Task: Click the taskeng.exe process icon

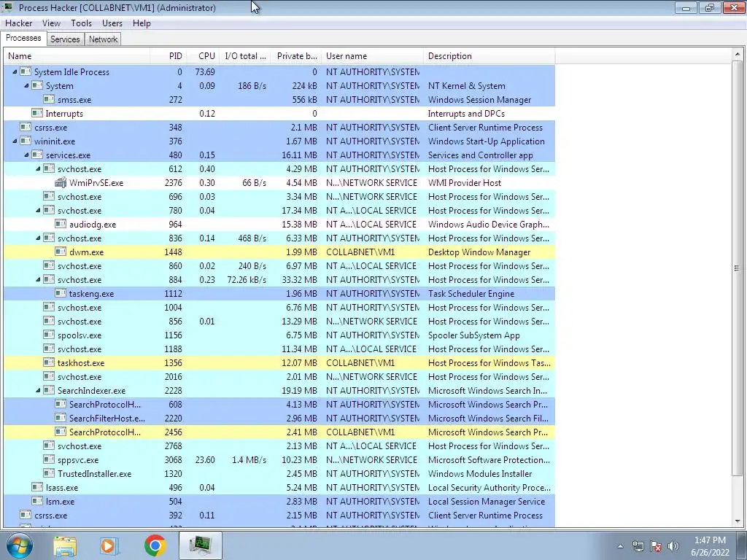Action: click(61, 293)
